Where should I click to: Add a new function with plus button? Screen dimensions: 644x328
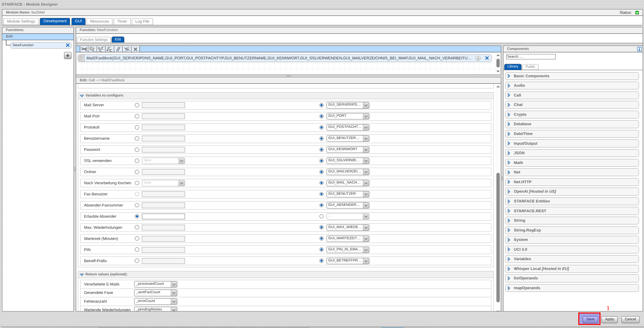click(68, 56)
